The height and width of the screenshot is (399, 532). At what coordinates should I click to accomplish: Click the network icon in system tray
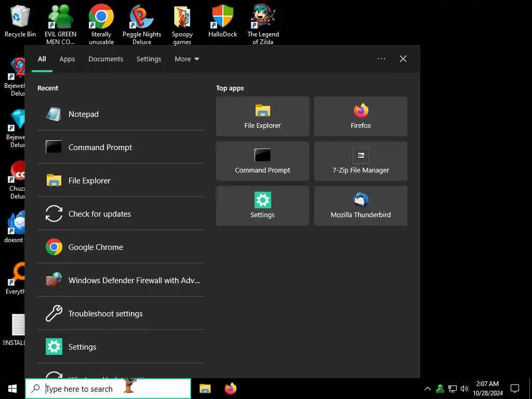tap(453, 389)
